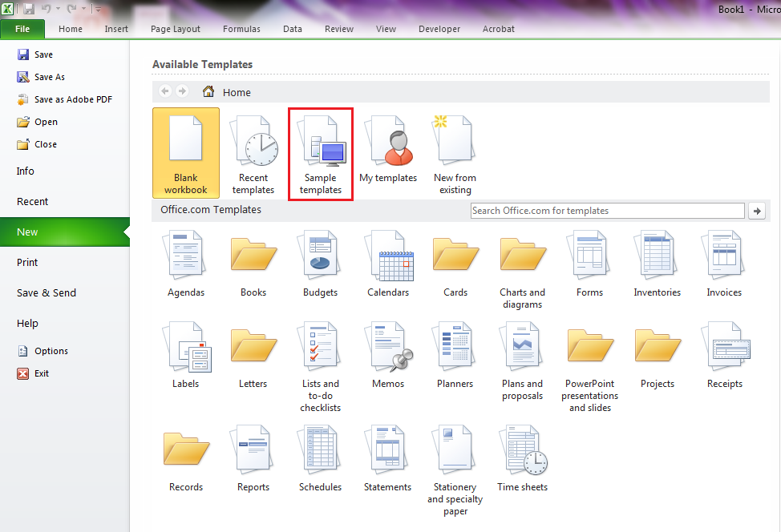Expand the Quick Access Toolbar customize arrow
This screenshot has width=781, height=532.
[98, 10]
